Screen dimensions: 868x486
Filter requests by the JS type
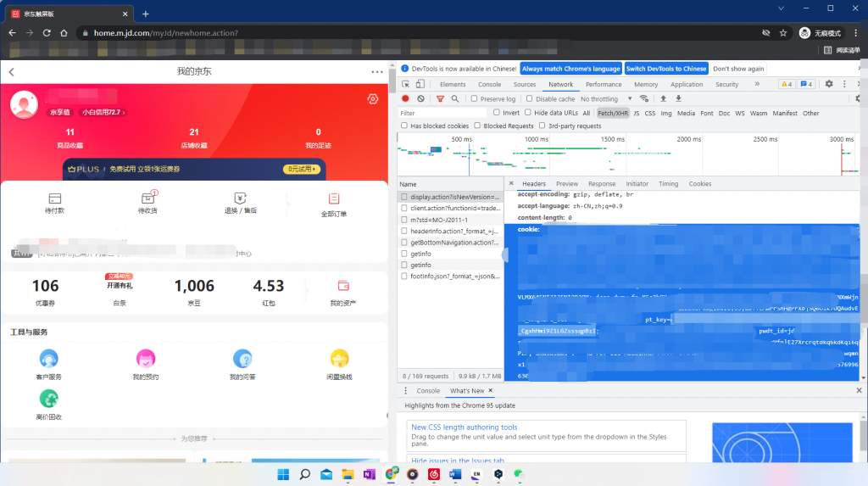click(x=636, y=113)
